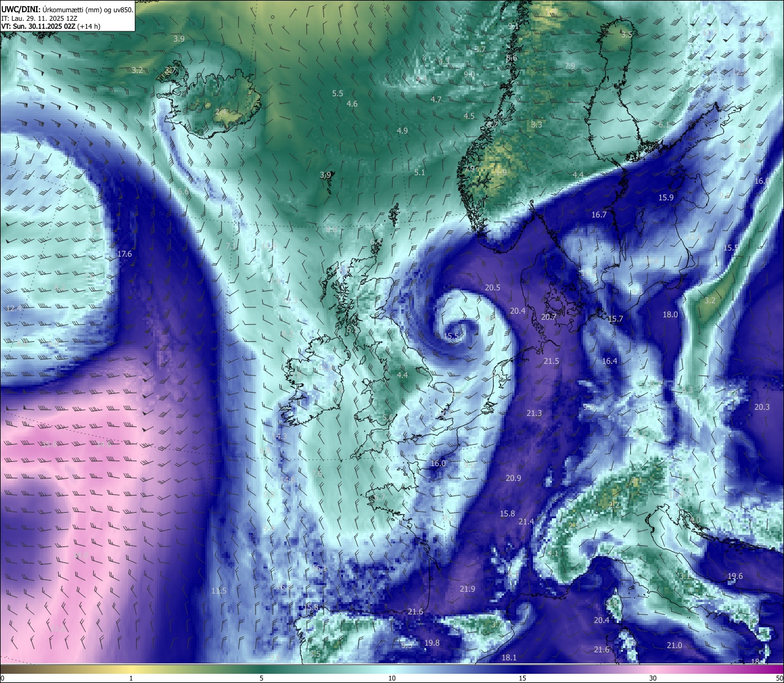
Task: Click the 3.3 value over Sweden
Action: [x=537, y=124]
